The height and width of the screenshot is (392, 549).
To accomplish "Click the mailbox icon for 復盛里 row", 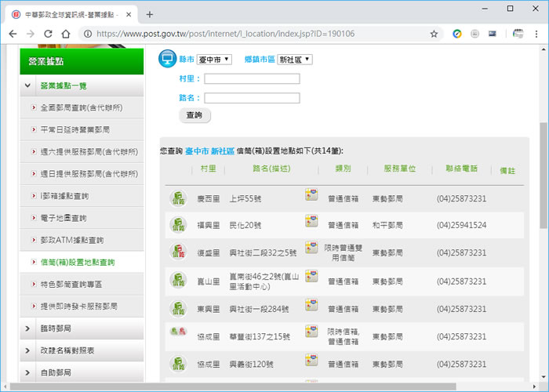I will [x=178, y=252].
